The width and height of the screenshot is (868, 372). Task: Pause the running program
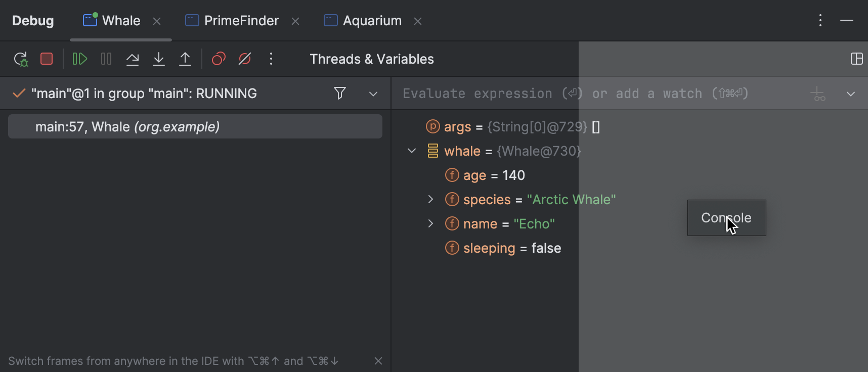click(106, 59)
